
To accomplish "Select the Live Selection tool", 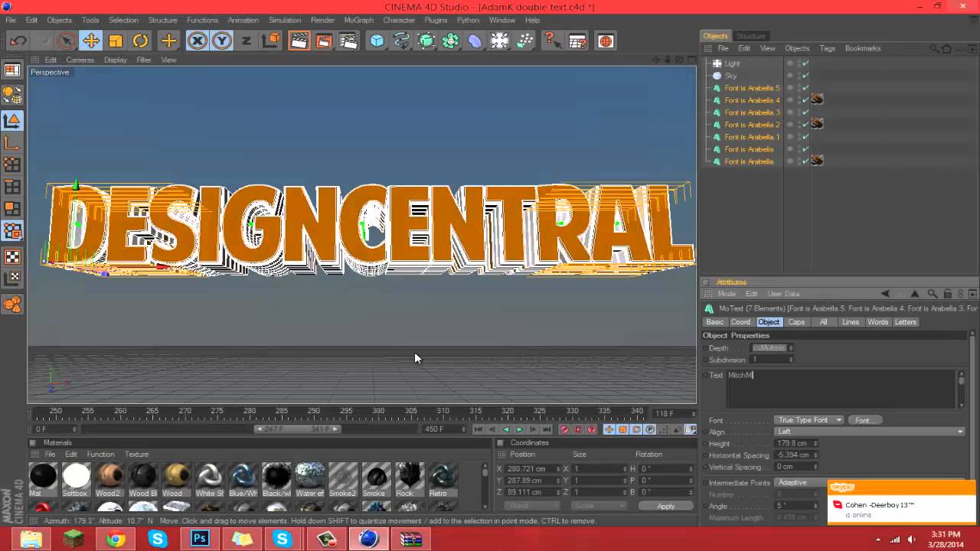I will 67,41.
